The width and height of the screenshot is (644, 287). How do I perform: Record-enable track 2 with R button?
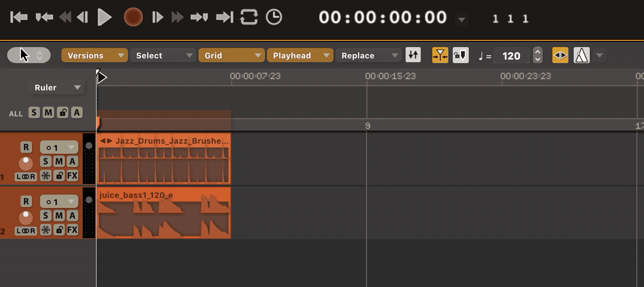(26, 201)
